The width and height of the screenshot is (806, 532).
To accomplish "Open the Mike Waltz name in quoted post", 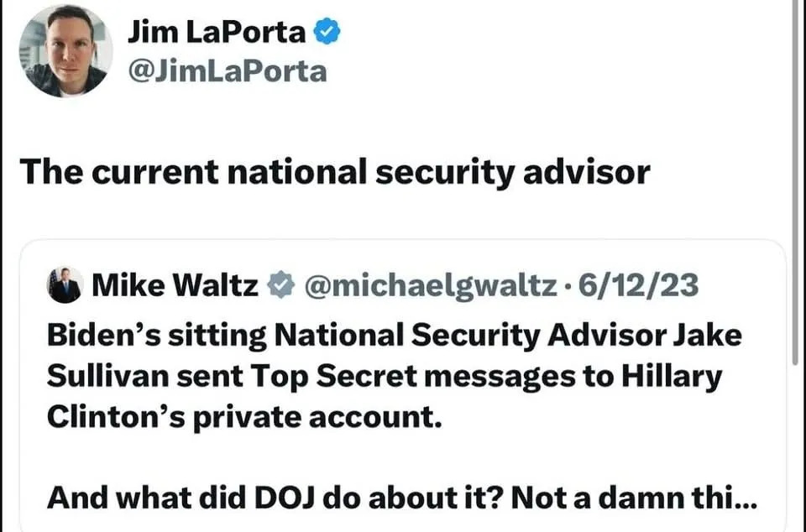I will point(175,286).
